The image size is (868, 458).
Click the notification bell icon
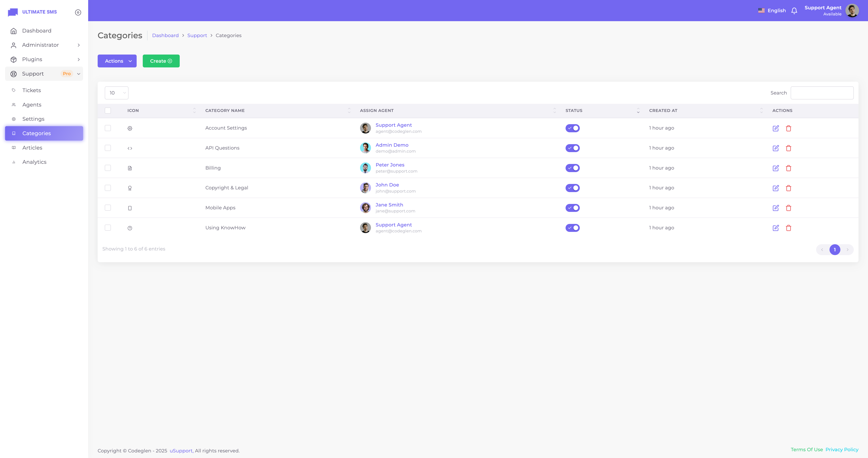tap(794, 11)
